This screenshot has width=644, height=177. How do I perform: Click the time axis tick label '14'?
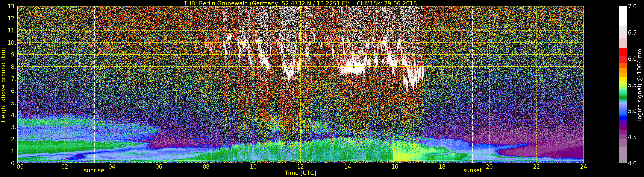[x=347, y=166]
